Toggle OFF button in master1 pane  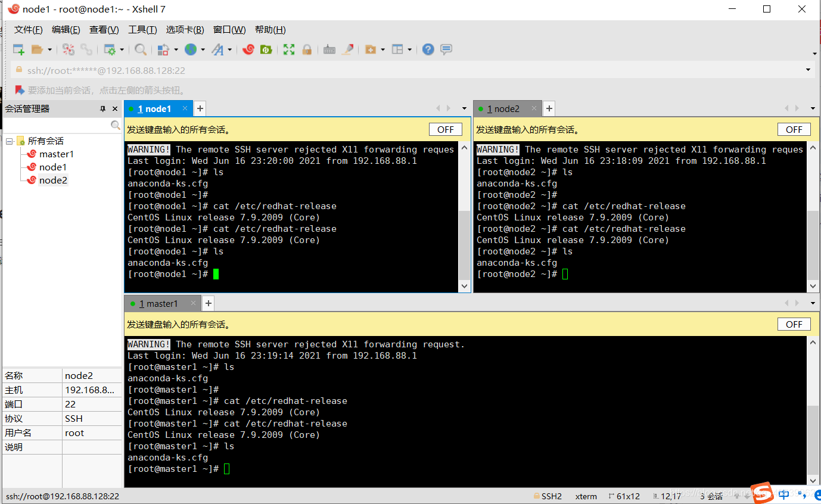tap(794, 324)
